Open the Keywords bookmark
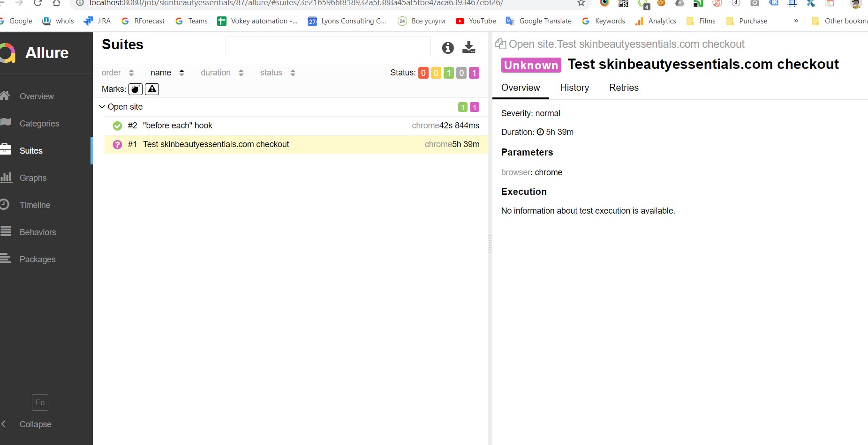868x445 pixels. tap(603, 21)
